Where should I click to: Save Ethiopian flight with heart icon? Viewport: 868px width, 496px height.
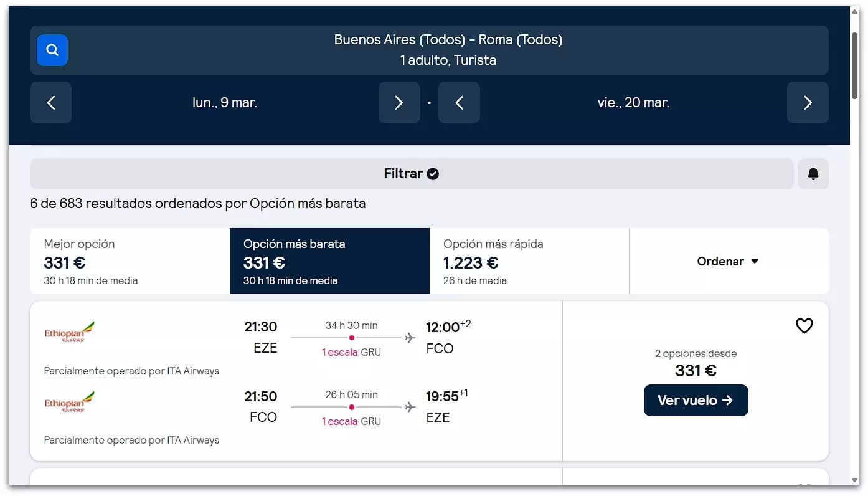tap(804, 326)
